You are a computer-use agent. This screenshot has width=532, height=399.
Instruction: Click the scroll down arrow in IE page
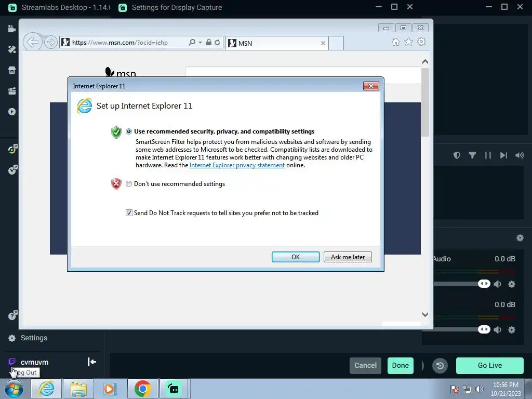[x=425, y=314]
